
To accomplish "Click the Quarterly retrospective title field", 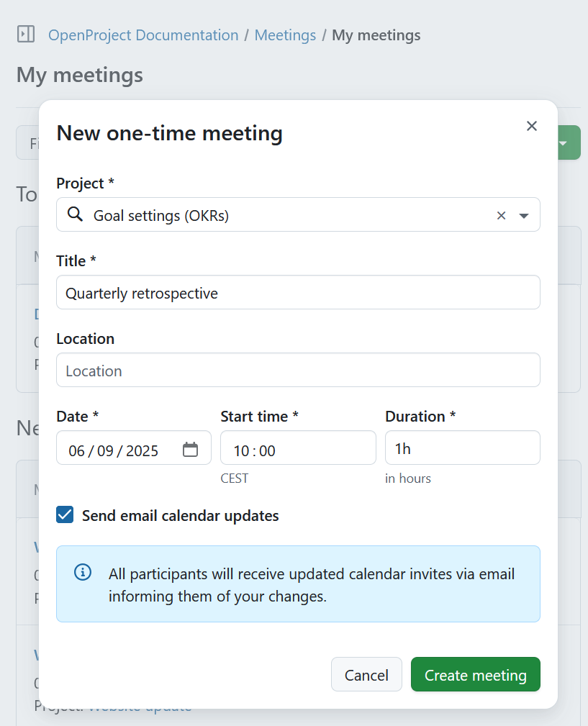I will click(298, 292).
